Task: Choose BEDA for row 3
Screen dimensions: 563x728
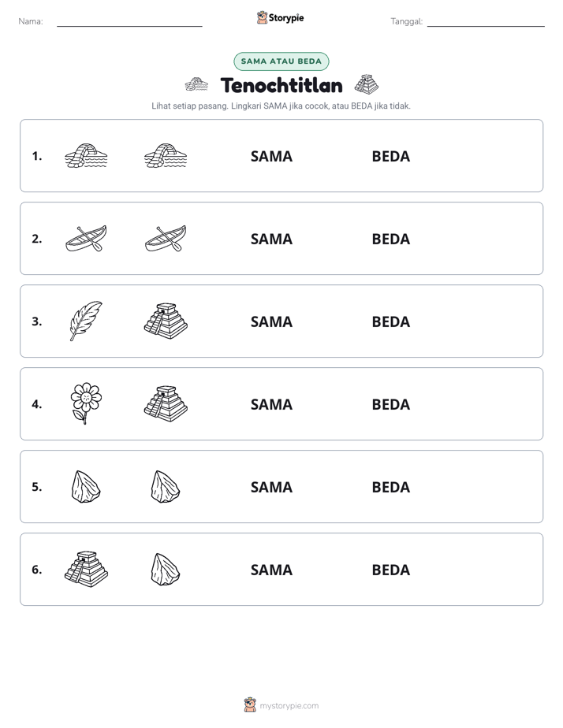Action: point(391,321)
